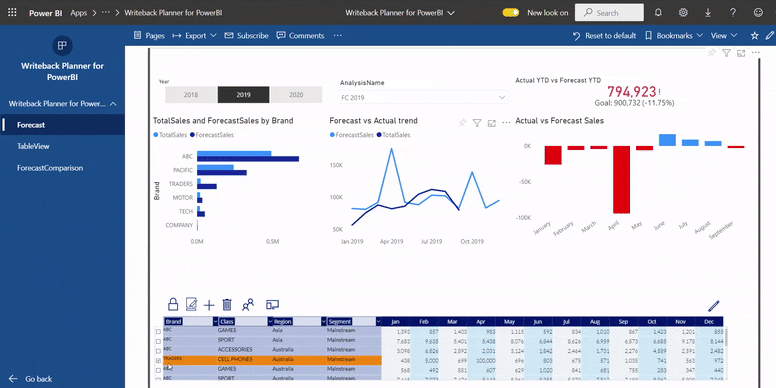Uncheck the TRADERS CELL PHONES row checkbox
This screenshot has height=388, width=776.
click(158, 361)
